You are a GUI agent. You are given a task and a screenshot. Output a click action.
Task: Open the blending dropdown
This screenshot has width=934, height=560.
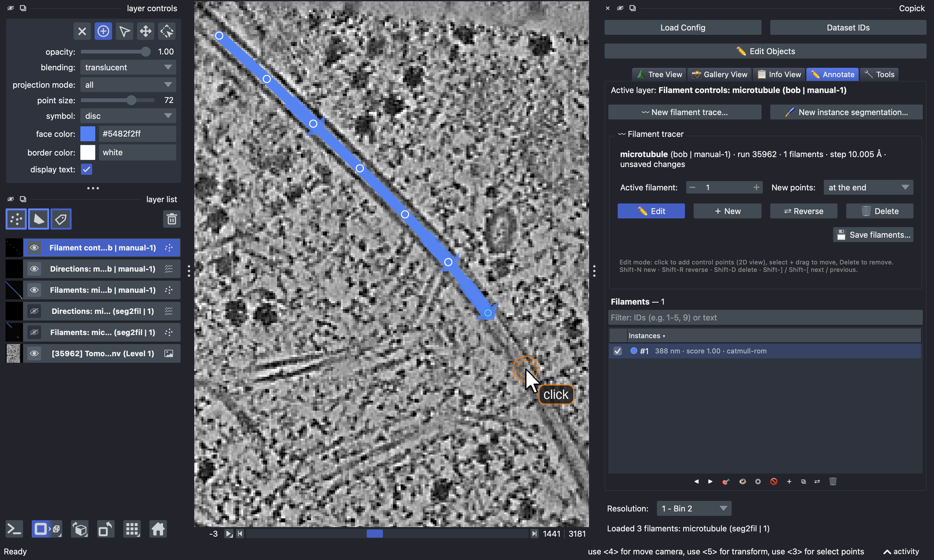click(x=128, y=67)
